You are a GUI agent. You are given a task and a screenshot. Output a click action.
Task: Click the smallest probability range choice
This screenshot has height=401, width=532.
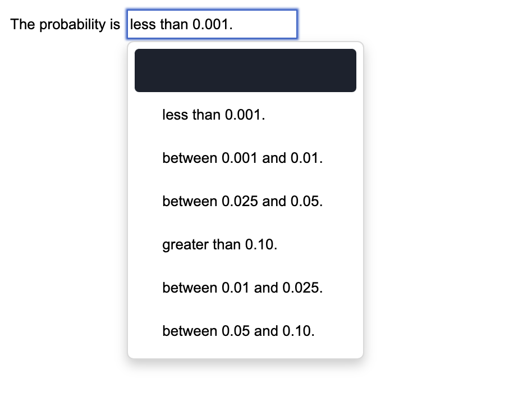point(214,115)
